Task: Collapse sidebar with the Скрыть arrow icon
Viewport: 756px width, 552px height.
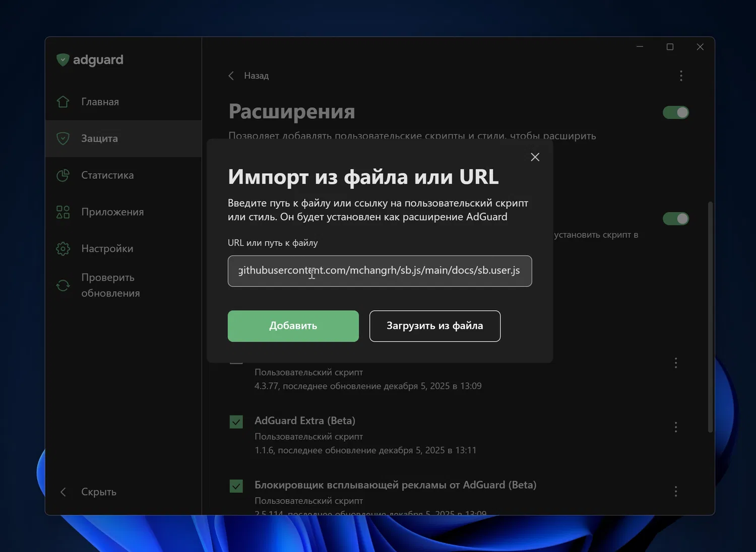Action: point(63,492)
